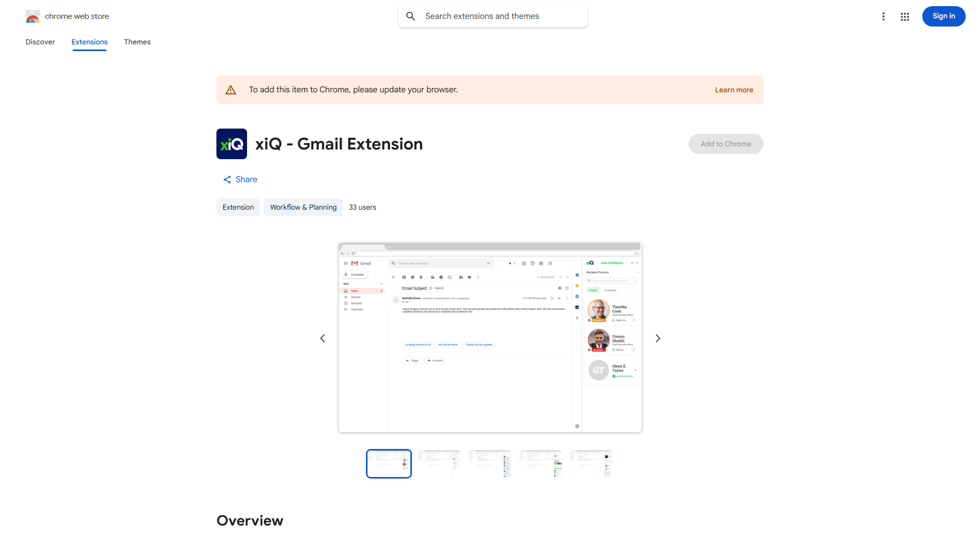Screen dimensions: 980x551
Task: Click the Extension type chip
Action: click(238, 207)
